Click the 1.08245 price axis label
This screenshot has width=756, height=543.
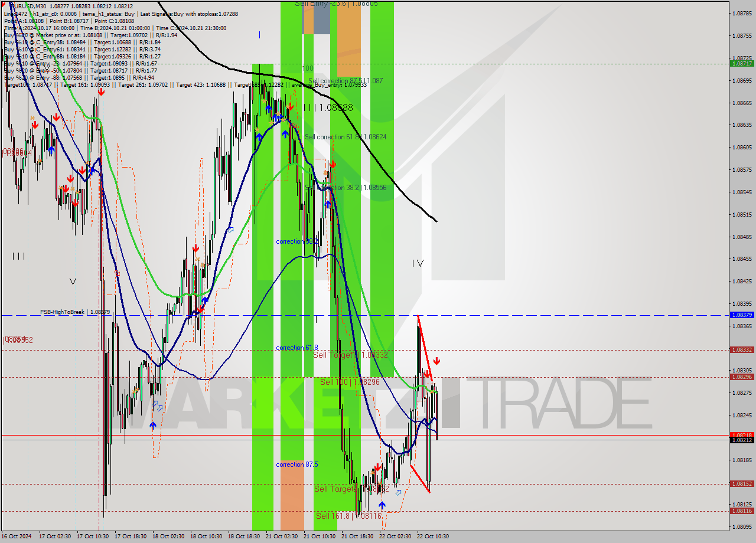pyautogui.click(x=742, y=415)
